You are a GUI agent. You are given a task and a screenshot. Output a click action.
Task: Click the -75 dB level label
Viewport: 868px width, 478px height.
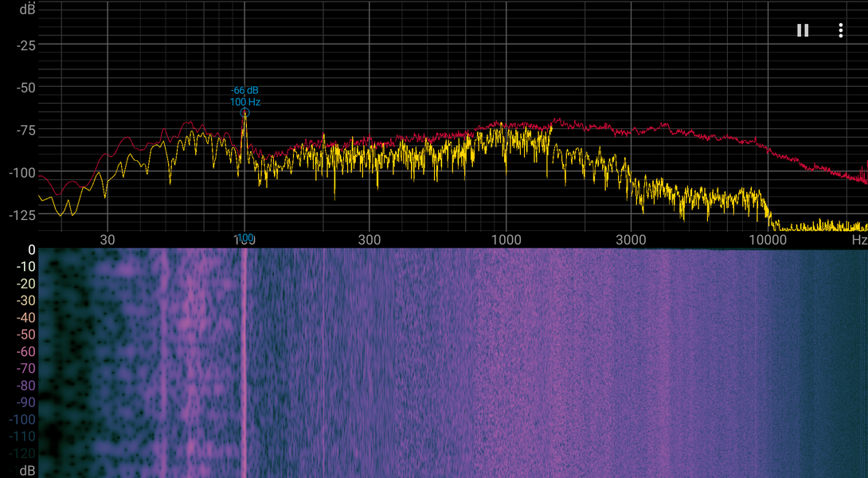tap(25, 131)
